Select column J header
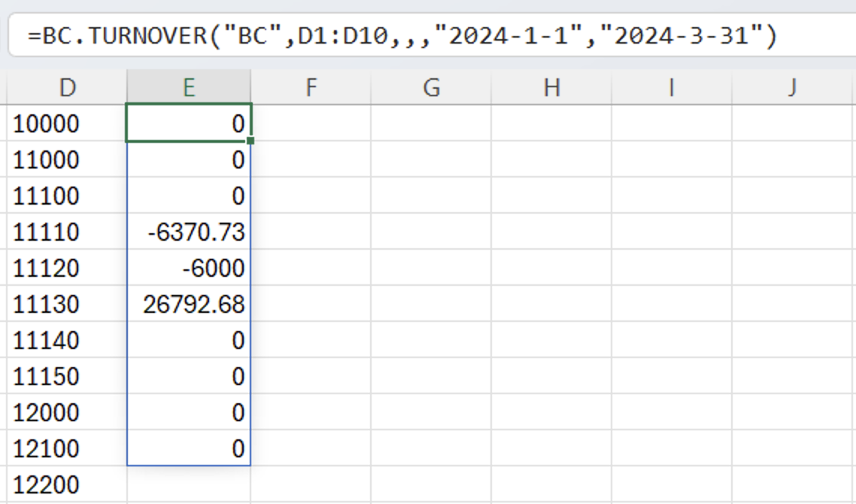This screenshot has height=504, width=856. pos(792,88)
